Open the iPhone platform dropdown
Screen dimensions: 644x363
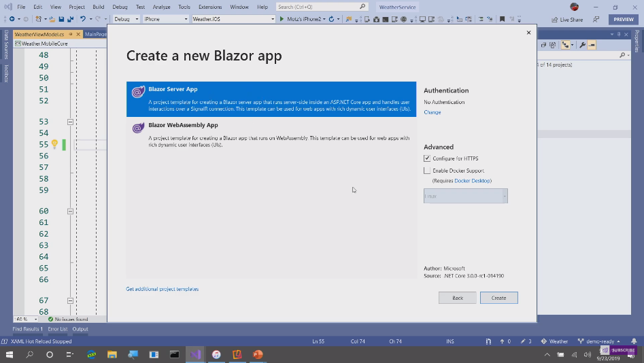click(x=165, y=19)
